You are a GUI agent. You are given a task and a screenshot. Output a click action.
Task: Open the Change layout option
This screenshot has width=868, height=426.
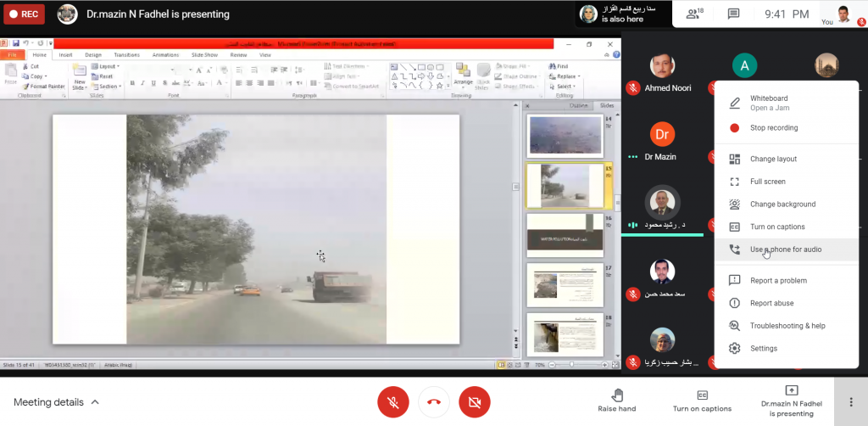[773, 159]
